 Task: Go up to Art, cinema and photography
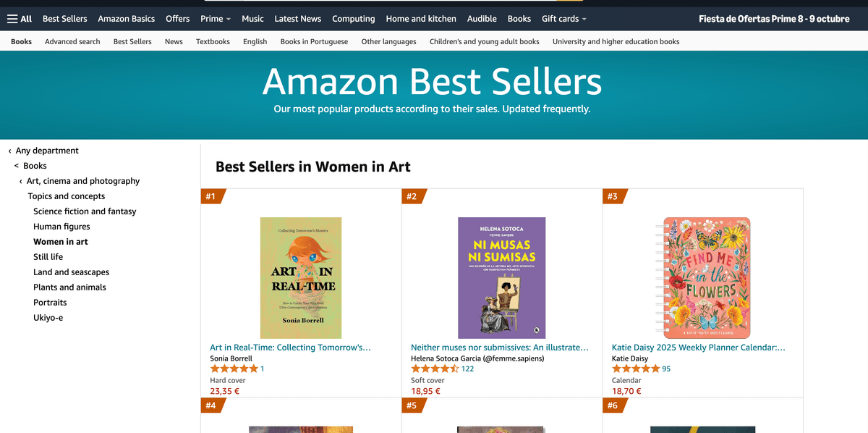(83, 181)
